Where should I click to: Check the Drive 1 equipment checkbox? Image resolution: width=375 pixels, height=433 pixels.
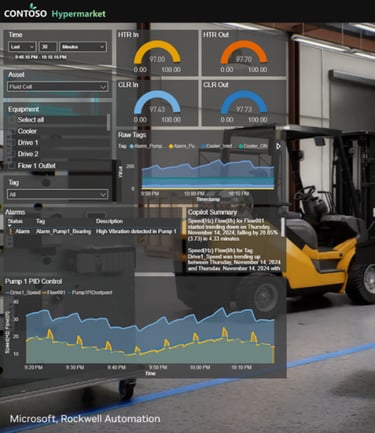(x=12, y=143)
